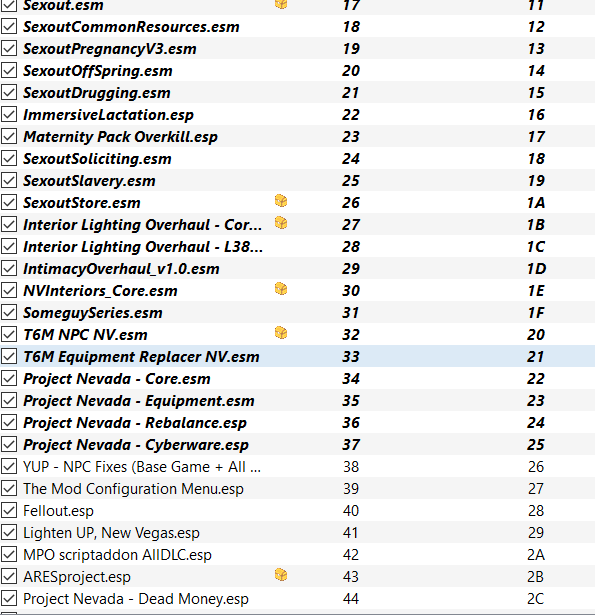Select MPO scriptaddon AllDLC.esp name

click(x=117, y=555)
